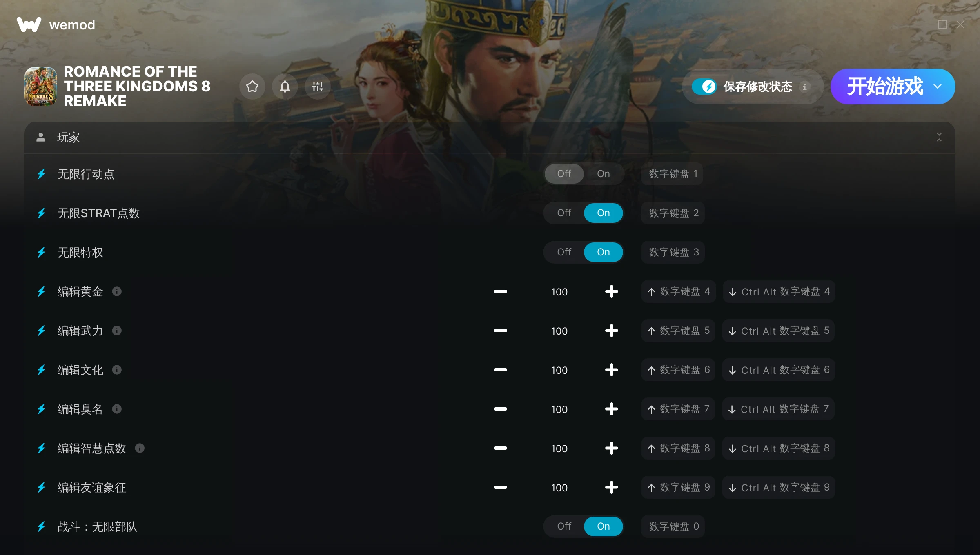
Task: Click the plus icon for 编辑武力
Action: [x=611, y=331]
